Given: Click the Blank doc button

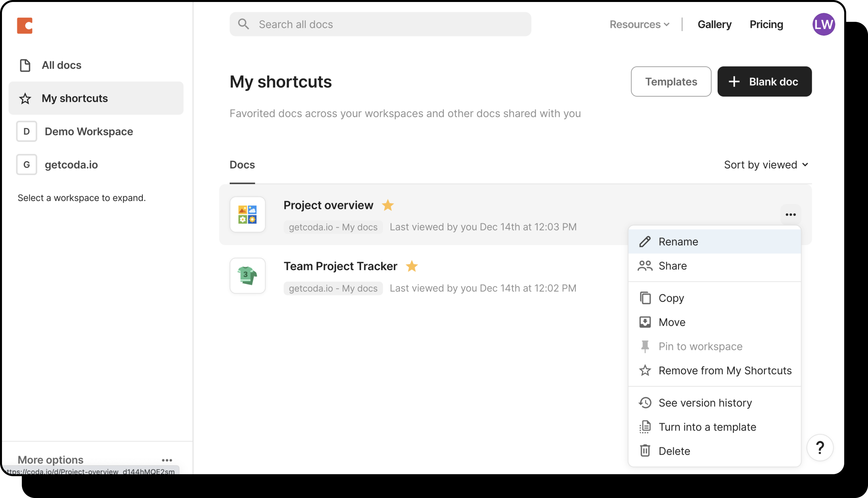Looking at the screenshot, I should click(x=764, y=81).
